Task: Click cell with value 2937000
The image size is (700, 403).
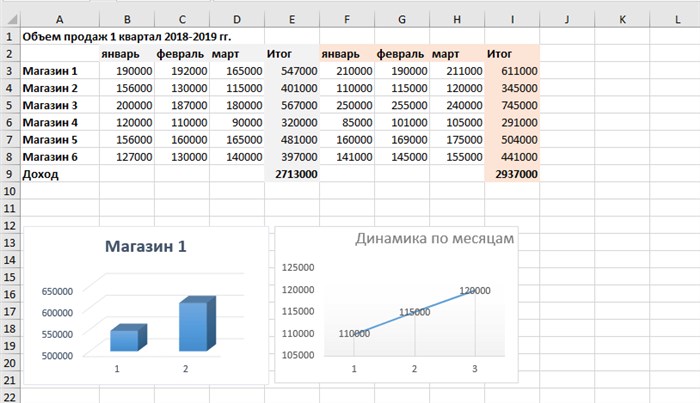Action: click(x=512, y=174)
